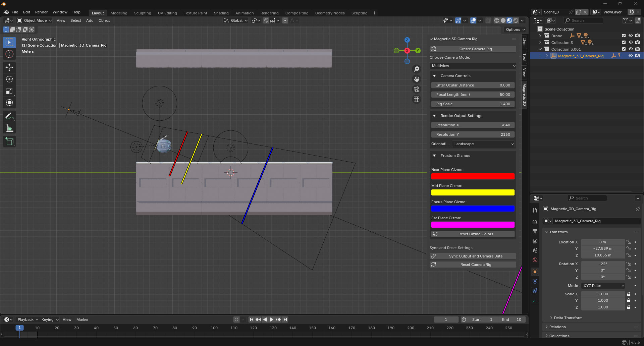Click the outliner filter funnel icon

626,20
